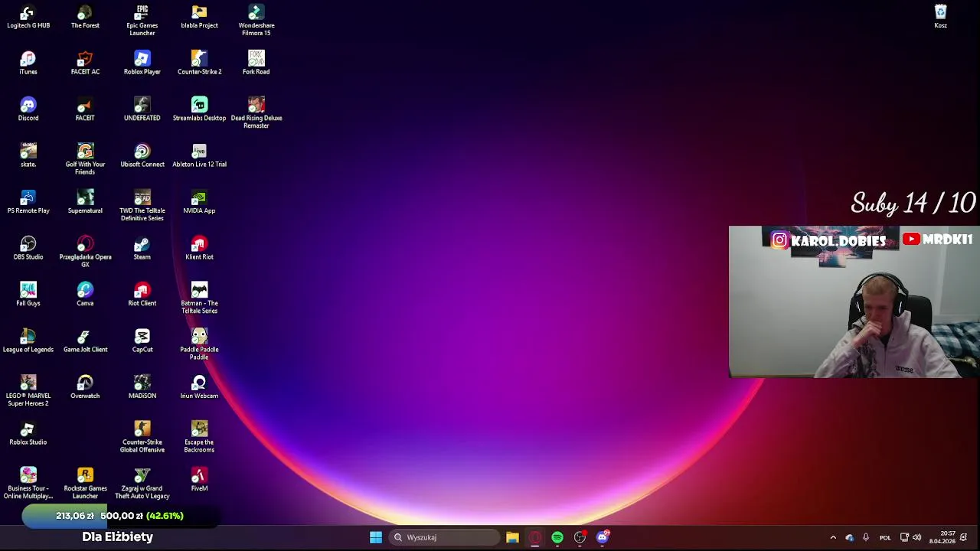Open Klient Riot shortcut
980x551 pixels.
coord(199,249)
